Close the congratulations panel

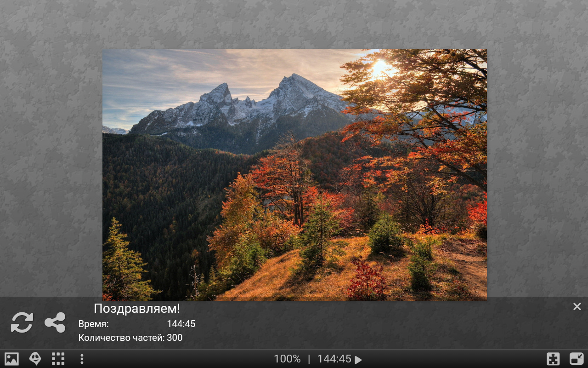tap(577, 306)
